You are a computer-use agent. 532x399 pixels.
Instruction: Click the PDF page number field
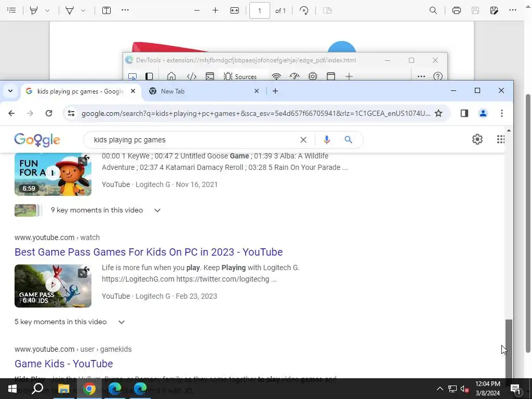coord(260,10)
